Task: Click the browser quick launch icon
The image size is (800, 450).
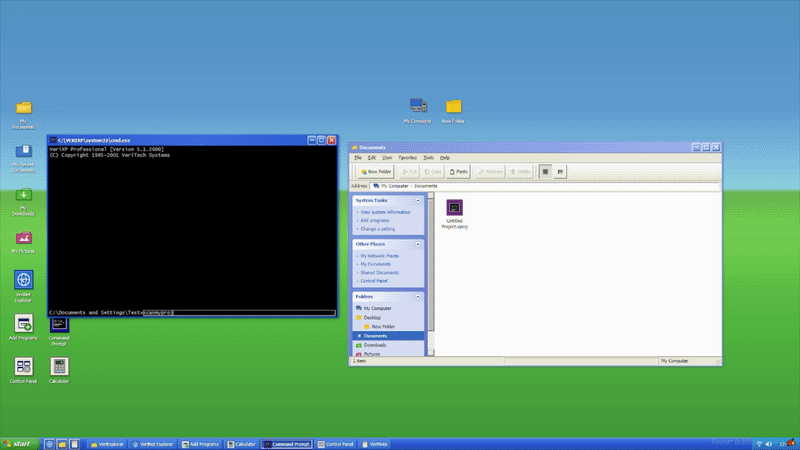Action: [49, 444]
